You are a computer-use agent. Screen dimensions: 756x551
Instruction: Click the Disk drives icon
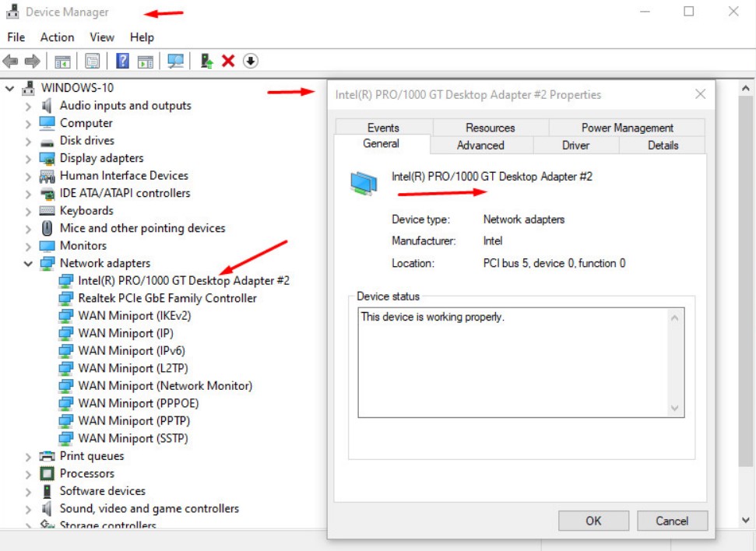(47, 142)
